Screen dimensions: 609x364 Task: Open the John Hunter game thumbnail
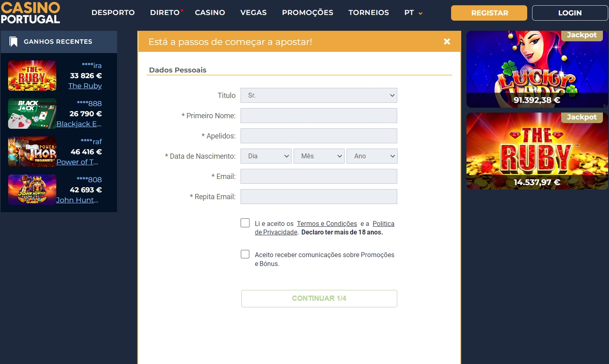pos(32,189)
